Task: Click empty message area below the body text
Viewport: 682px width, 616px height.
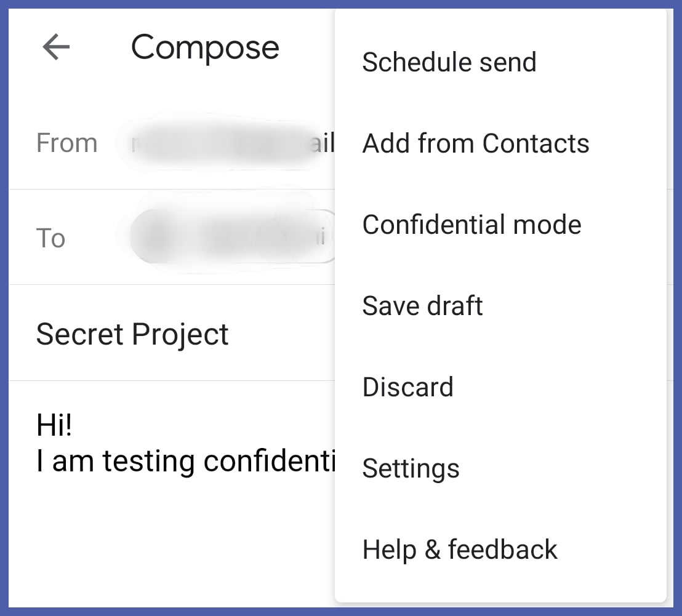Action: (172, 542)
